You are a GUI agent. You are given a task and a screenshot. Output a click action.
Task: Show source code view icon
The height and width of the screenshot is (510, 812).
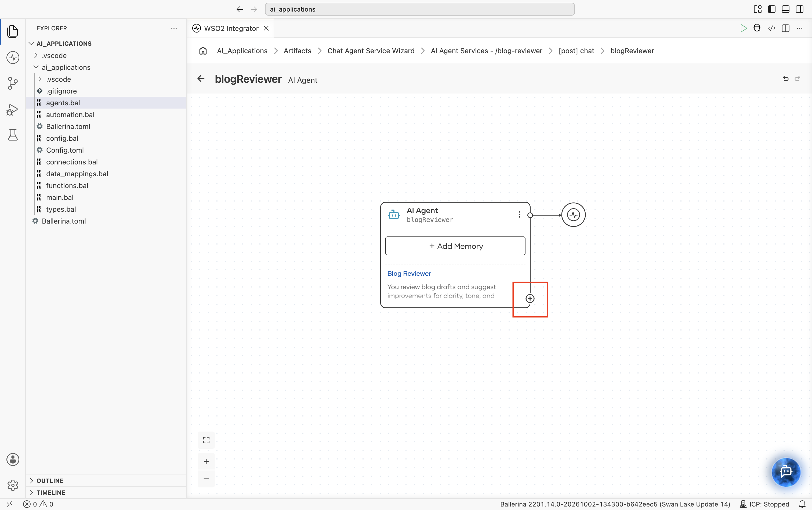pyautogui.click(x=771, y=28)
